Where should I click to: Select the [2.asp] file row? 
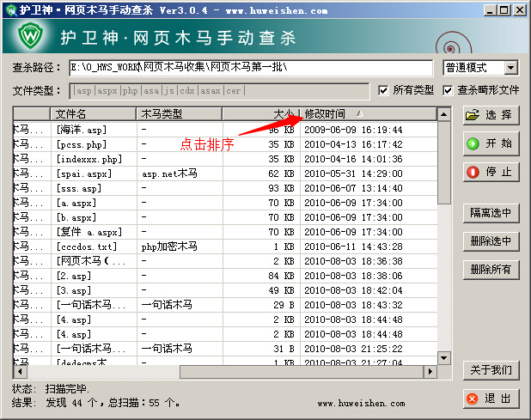click(225, 276)
